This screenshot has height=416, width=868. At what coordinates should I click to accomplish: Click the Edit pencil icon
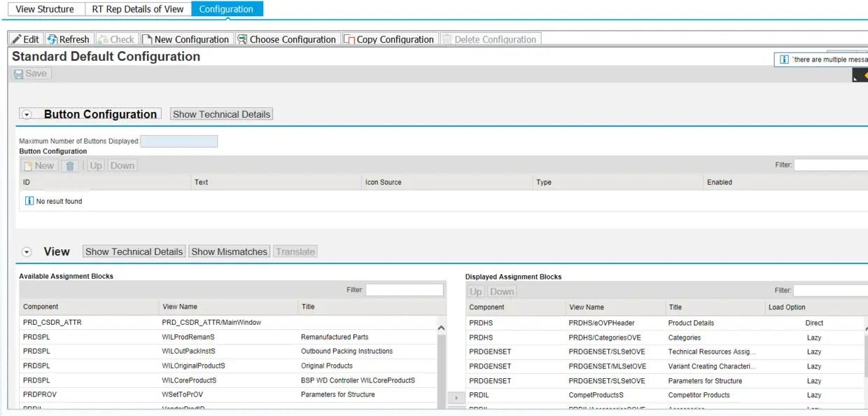[17, 39]
